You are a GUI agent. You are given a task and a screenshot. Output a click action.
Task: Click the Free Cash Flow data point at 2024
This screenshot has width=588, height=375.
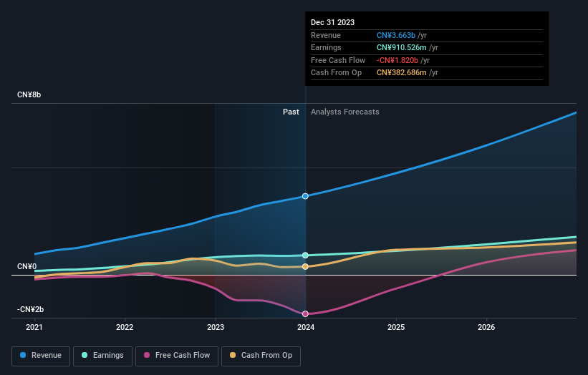point(305,314)
